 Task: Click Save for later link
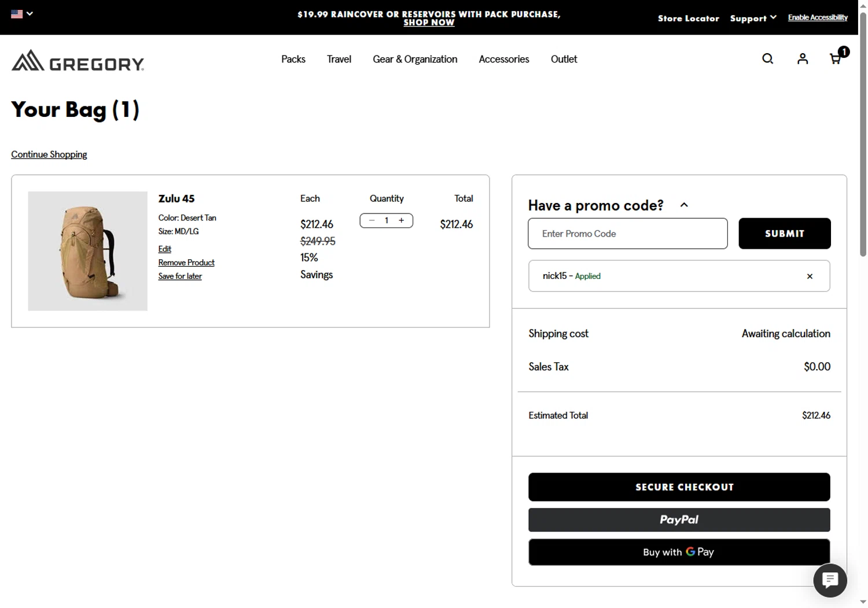(180, 277)
